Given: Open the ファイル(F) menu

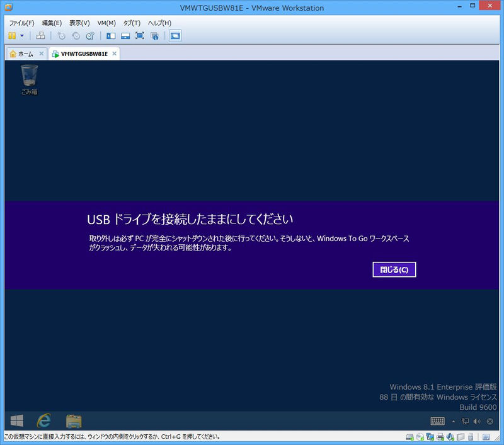Looking at the screenshot, I should tap(21, 23).
